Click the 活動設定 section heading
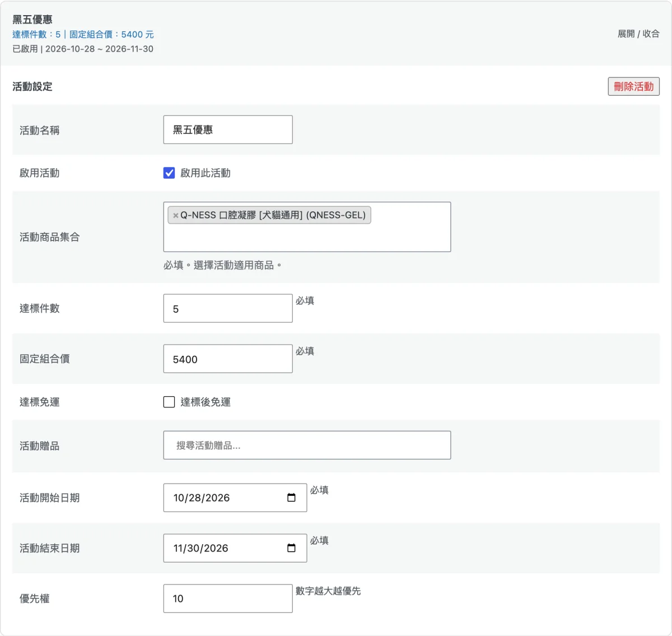The width and height of the screenshot is (672, 636). [x=32, y=86]
